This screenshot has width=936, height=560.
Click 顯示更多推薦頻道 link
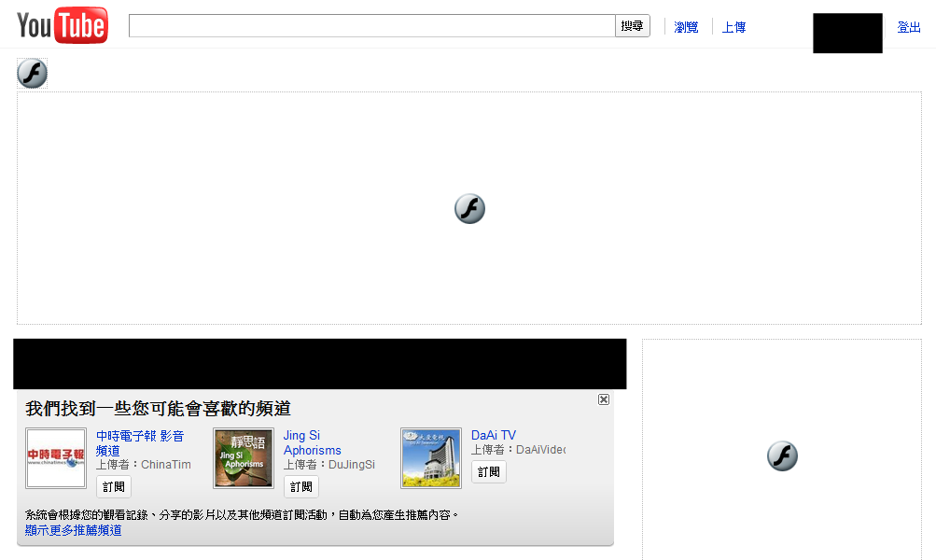click(x=74, y=530)
